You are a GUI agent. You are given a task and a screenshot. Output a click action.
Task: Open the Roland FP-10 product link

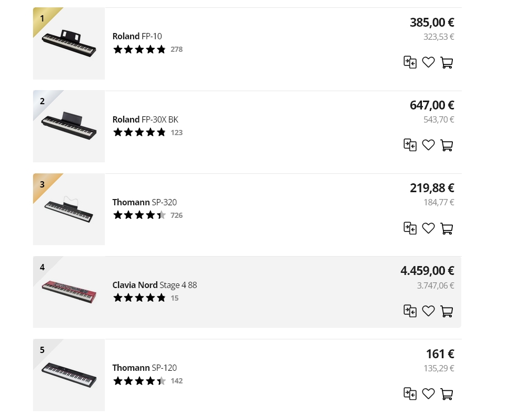pyautogui.click(x=137, y=36)
